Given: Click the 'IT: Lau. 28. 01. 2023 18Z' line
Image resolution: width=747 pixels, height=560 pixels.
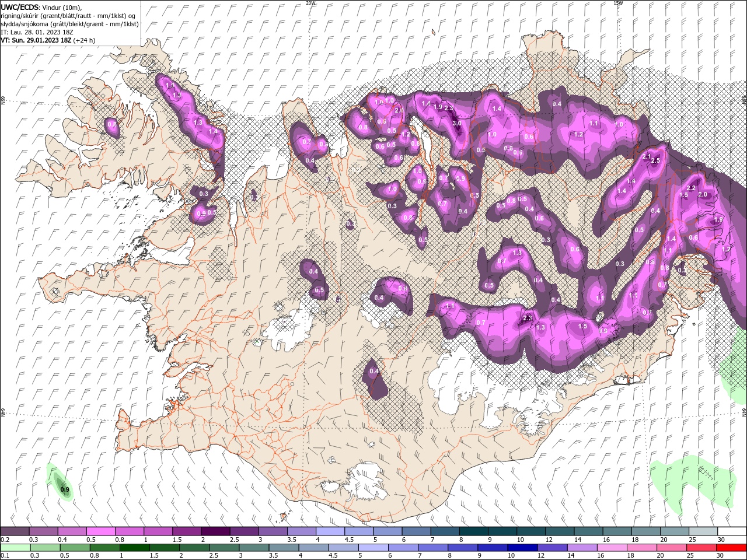Looking at the screenshot, I should (36, 32).
